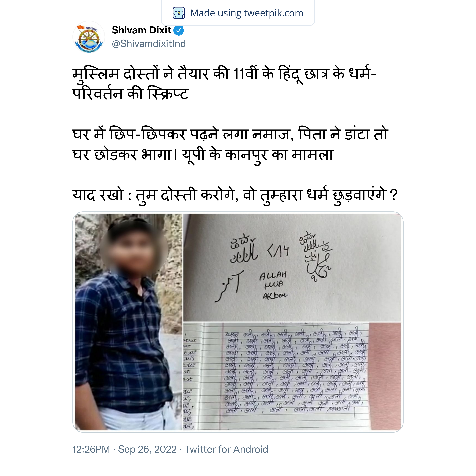This screenshot has width=476, height=476.
Task: Click the blue verified badge
Action: point(179,31)
